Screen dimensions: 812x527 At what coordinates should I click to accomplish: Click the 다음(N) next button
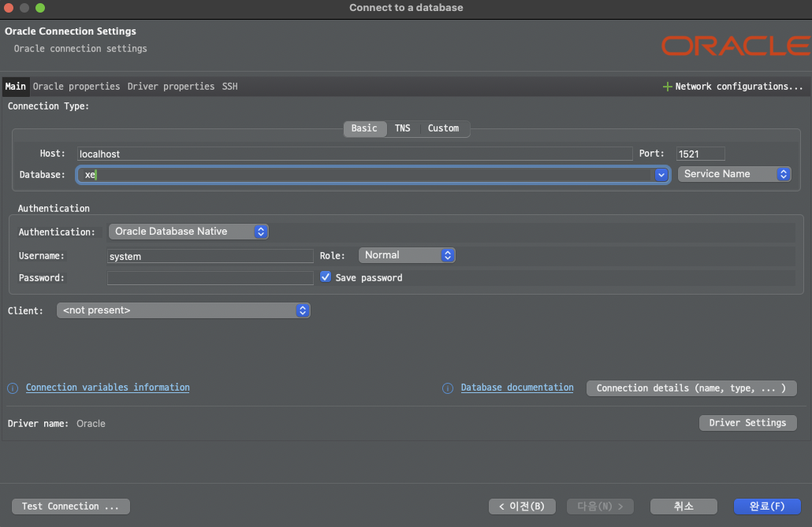[600, 507]
